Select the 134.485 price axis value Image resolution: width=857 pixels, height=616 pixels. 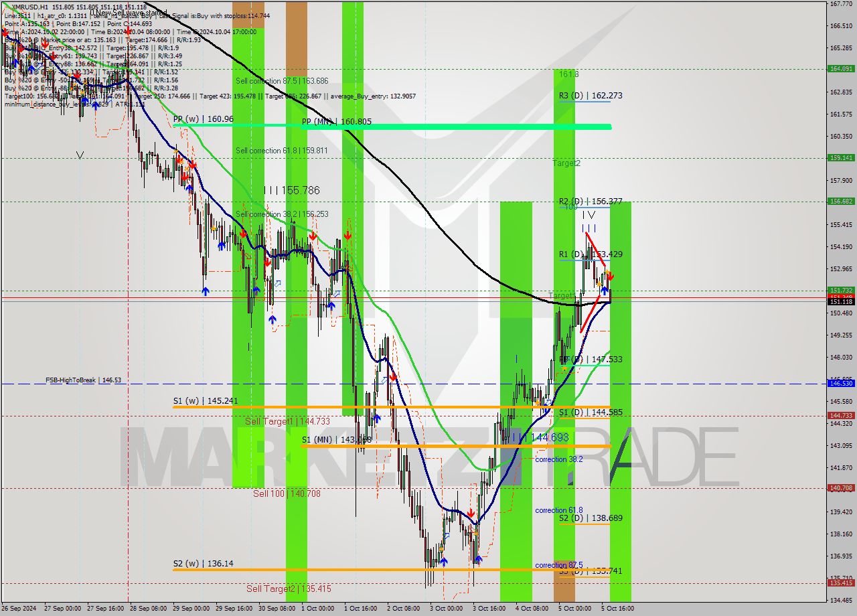pyautogui.click(x=841, y=600)
